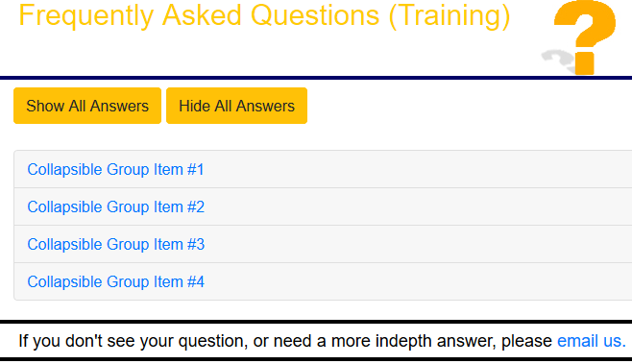Click the dark blue divider under the title
The height and width of the screenshot is (364, 632).
coord(316,78)
